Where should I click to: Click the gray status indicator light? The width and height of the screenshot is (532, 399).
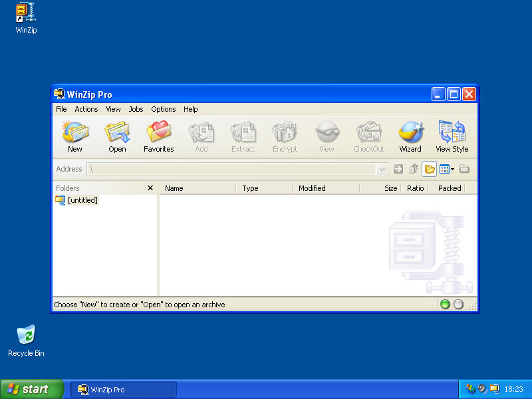coord(457,304)
